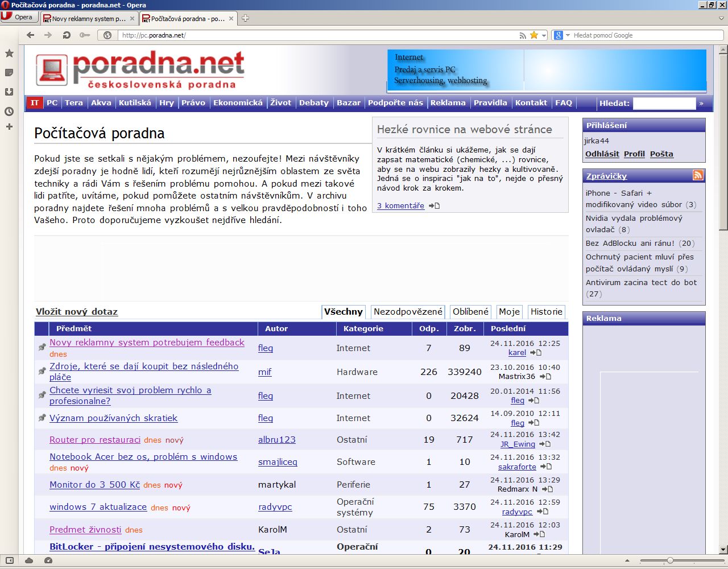Screen dimensions: 728x569
Task: Open a new tab with the plus button
Action: click(245, 18)
